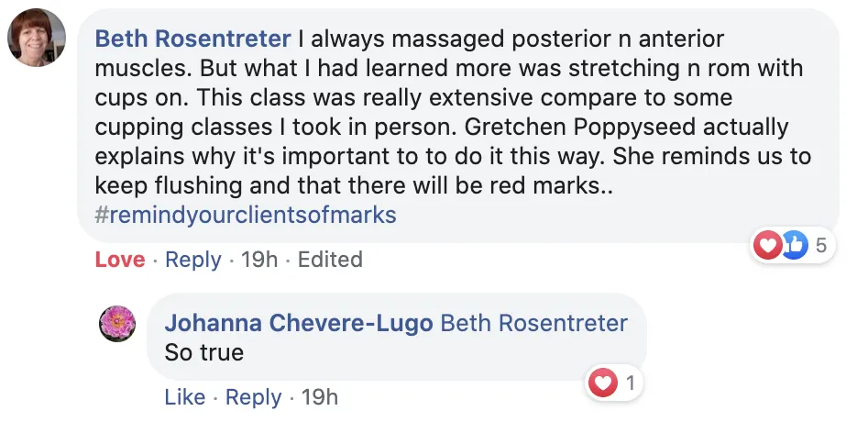Click the heart reaction icon on Johanna's reply
Screen dimensions: 868x422
603,383
